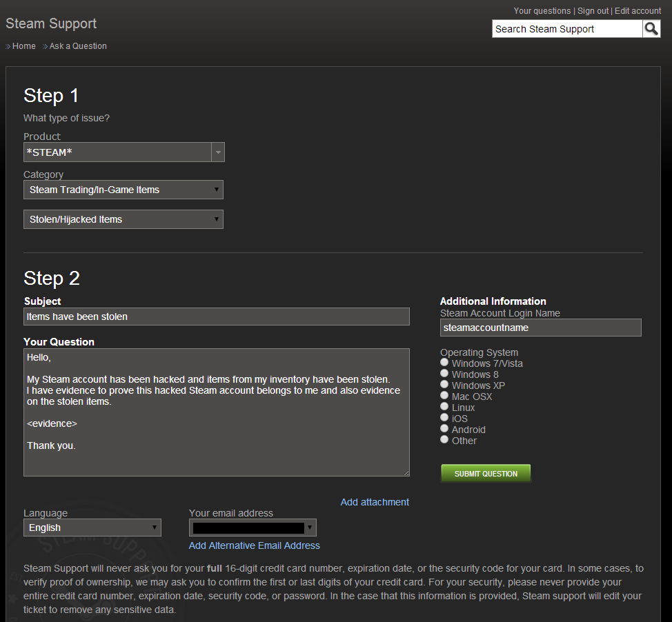Screen dimensions: 672x622
Task: Open Edit account link
Action: 638,11
